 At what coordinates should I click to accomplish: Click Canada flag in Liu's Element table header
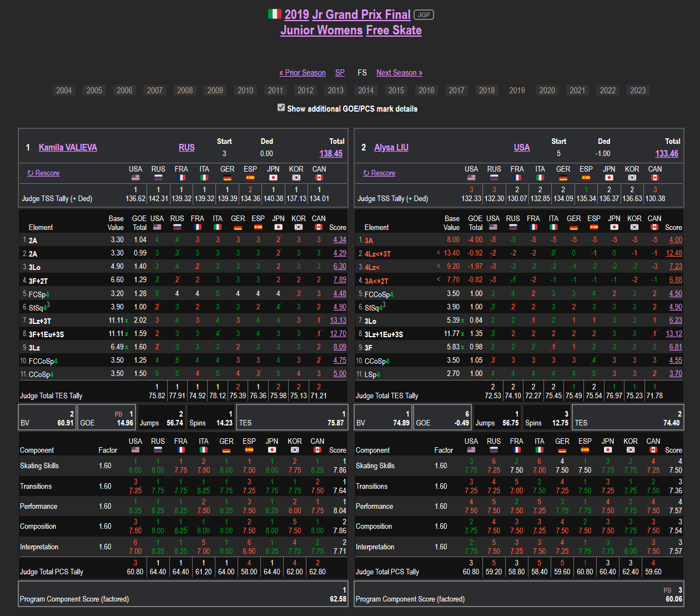click(654, 227)
